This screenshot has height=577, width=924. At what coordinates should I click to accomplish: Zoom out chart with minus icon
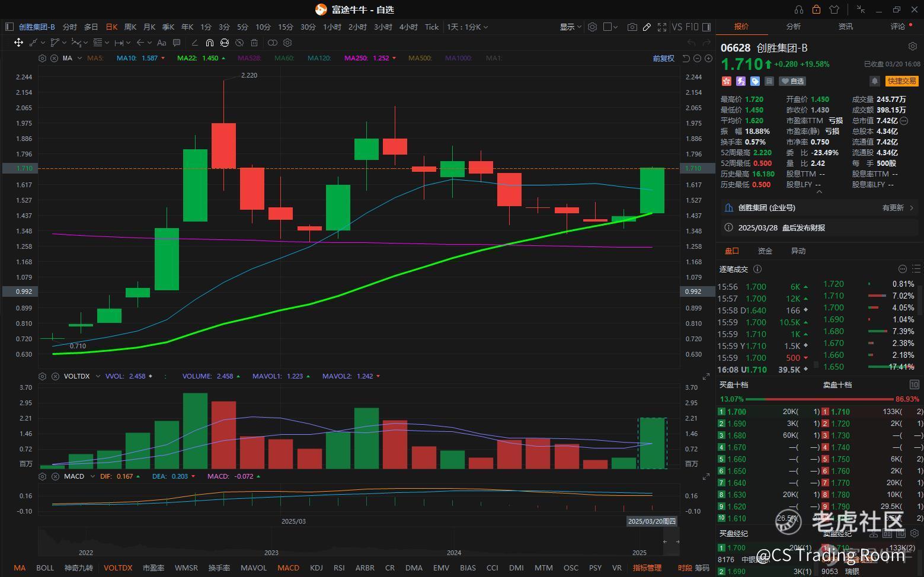(x=698, y=58)
